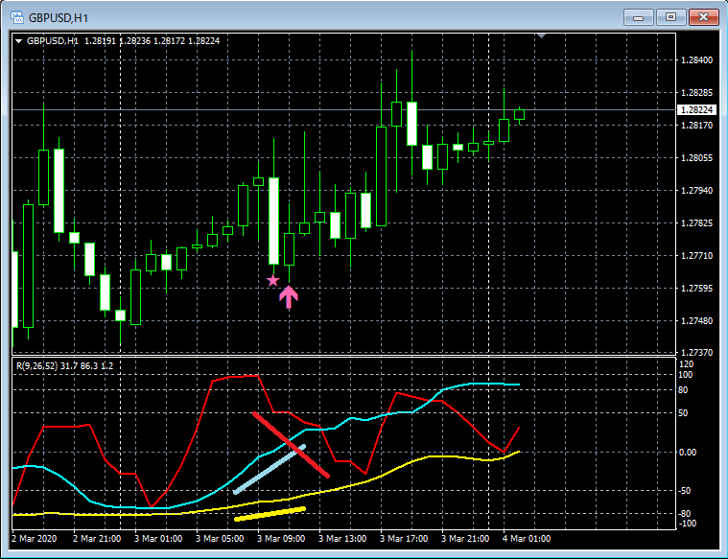Select the thick light-blue trend line
The image size is (728, 560).
tap(270, 469)
